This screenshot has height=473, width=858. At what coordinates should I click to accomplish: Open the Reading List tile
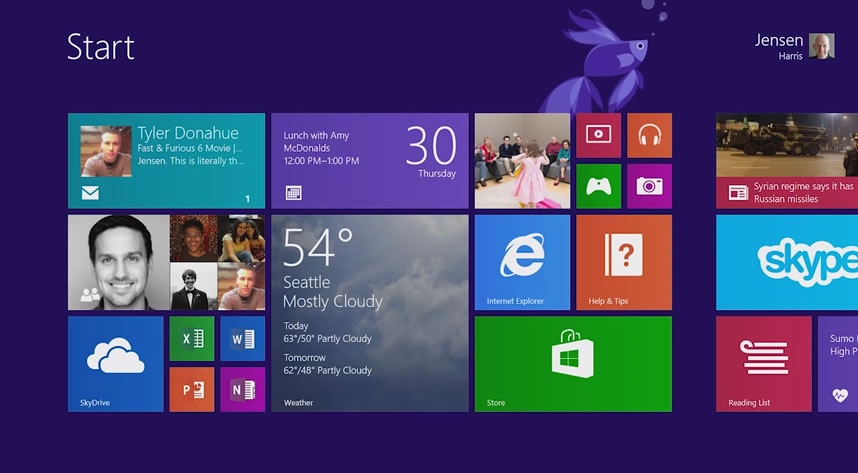(x=764, y=364)
